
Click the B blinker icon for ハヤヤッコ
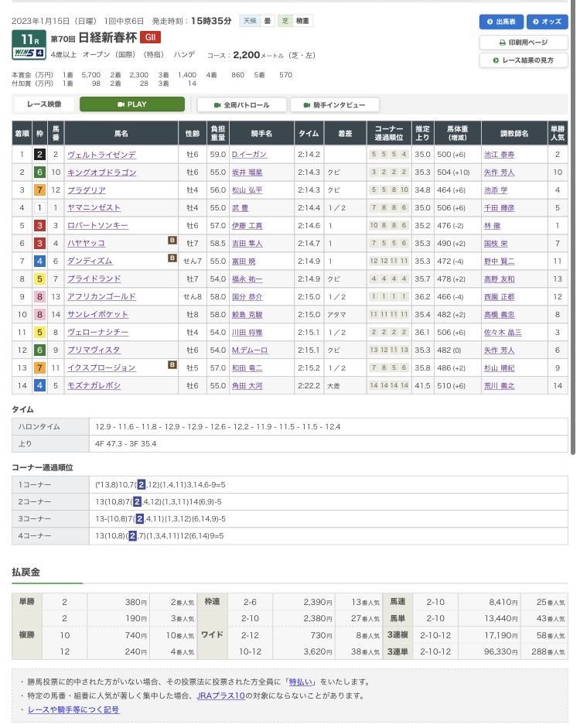point(172,240)
